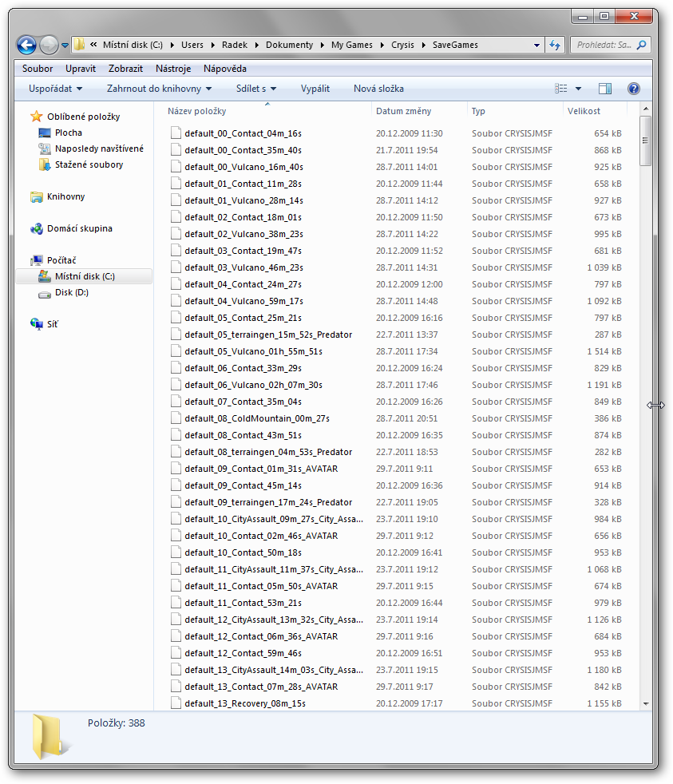Image resolution: width=673 pixels, height=784 pixels.
Task: Open the Soubor menu
Action: (38, 69)
